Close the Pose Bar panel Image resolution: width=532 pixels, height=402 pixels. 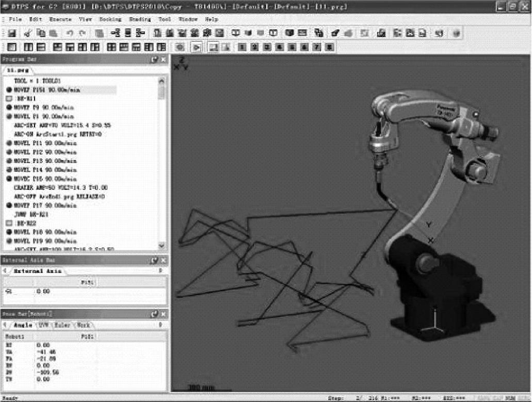point(164,314)
